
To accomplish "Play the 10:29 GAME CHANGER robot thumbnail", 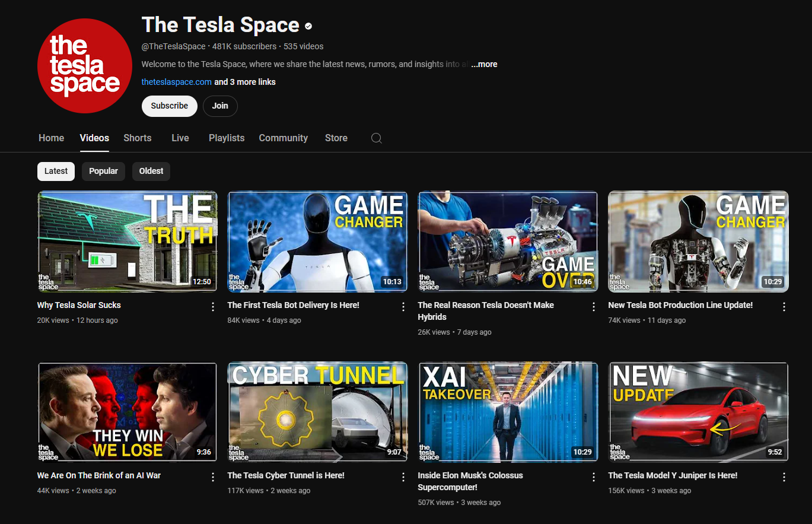I will [699, 242].
